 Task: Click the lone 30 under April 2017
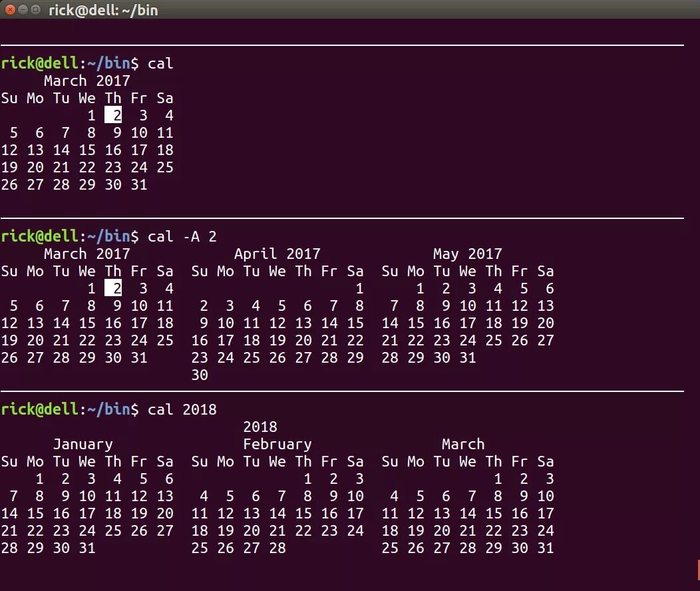200,375
